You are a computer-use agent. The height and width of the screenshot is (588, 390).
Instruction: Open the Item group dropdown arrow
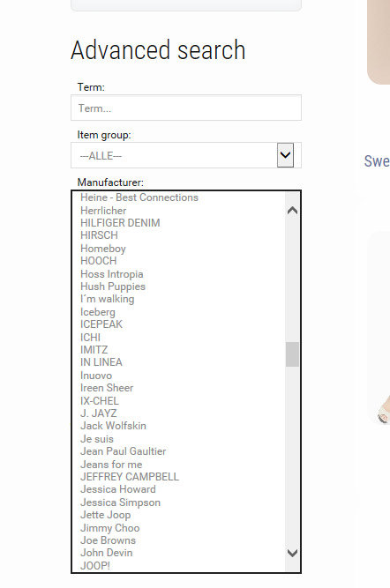pyautogui.click(x=285, y=155)
